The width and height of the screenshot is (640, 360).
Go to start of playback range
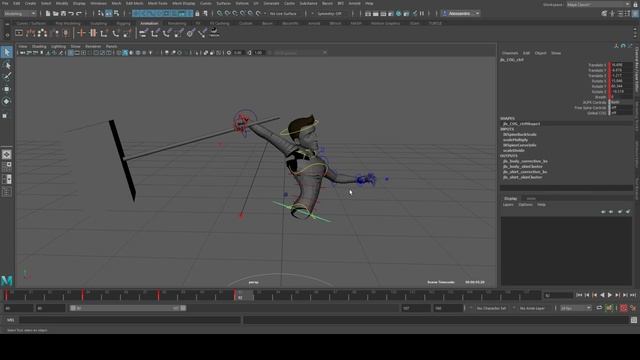(579, 295)
